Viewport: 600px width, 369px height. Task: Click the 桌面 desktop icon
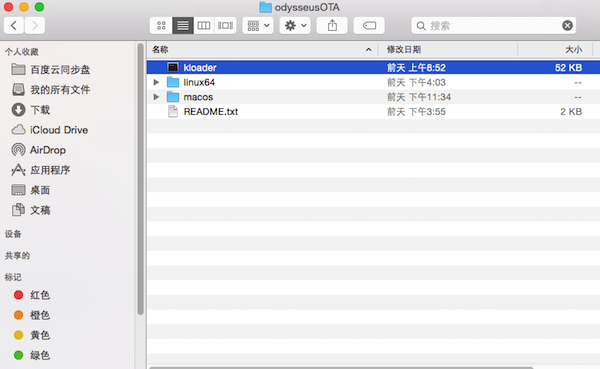[x=18, y=190]
